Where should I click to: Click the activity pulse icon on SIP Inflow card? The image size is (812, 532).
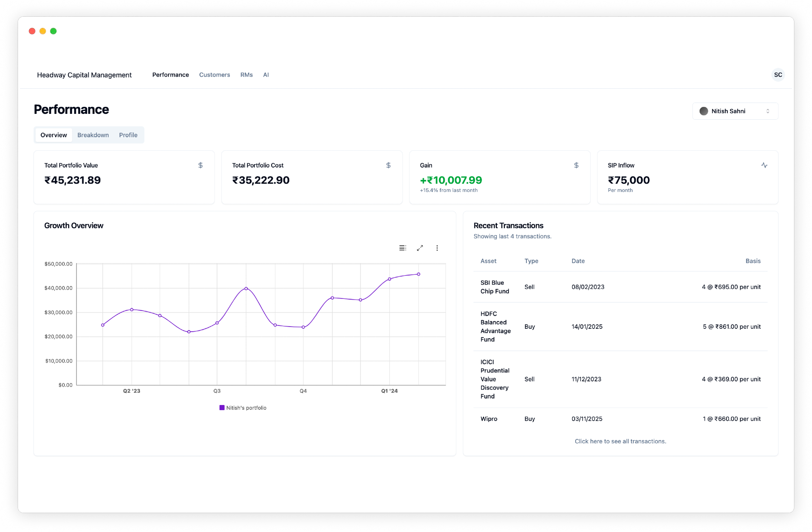tap(764, 166)
